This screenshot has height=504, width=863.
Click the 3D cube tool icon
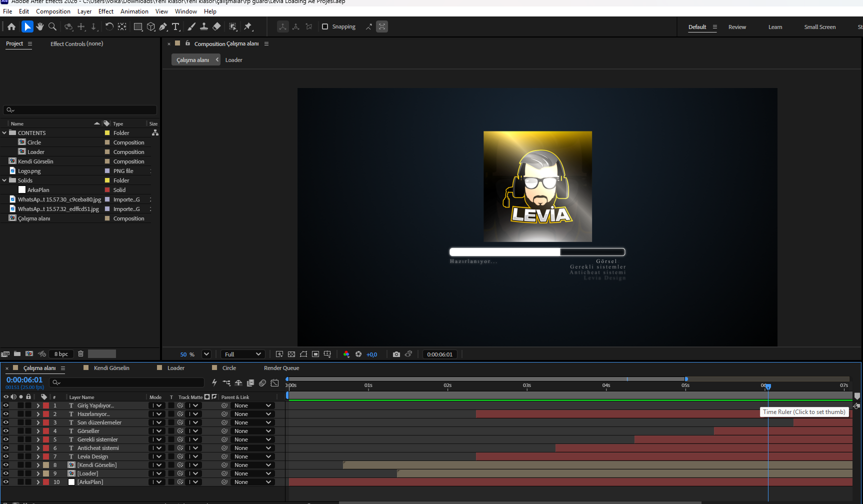pos(151,26)
